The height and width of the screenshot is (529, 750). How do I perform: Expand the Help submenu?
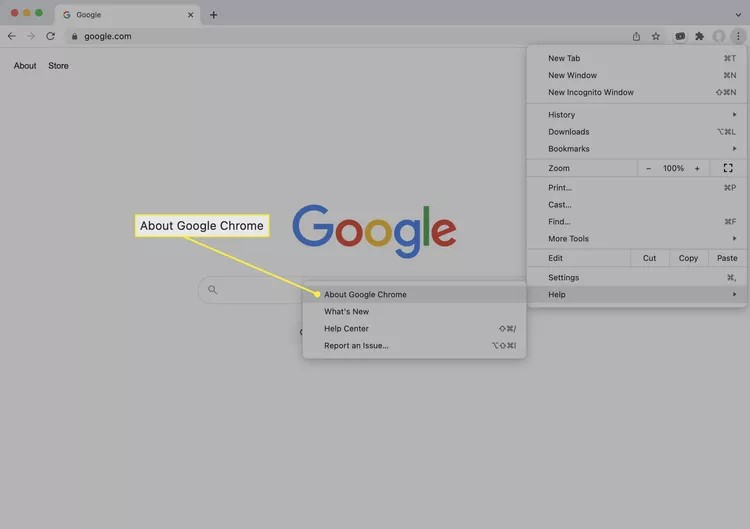[636, 295]
